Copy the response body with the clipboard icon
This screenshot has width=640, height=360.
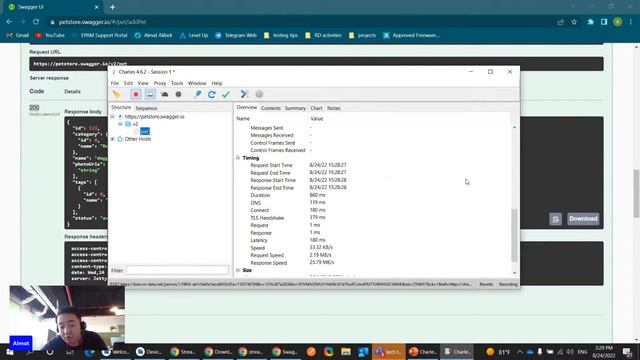tap(556, 219)
